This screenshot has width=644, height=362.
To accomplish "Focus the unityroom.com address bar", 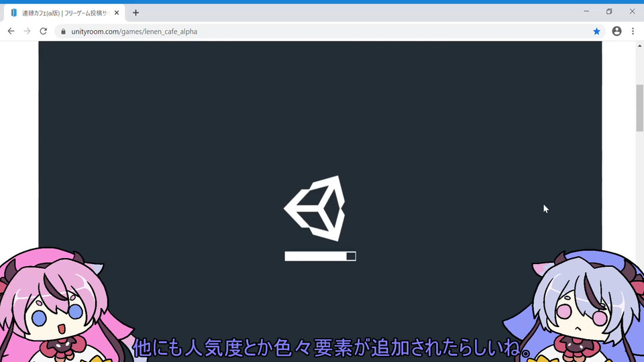I will click(329, 32).
